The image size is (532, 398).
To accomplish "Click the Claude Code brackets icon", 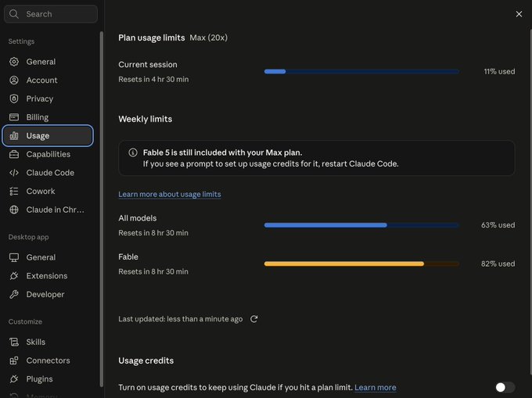I will click(x=14, y=173).
